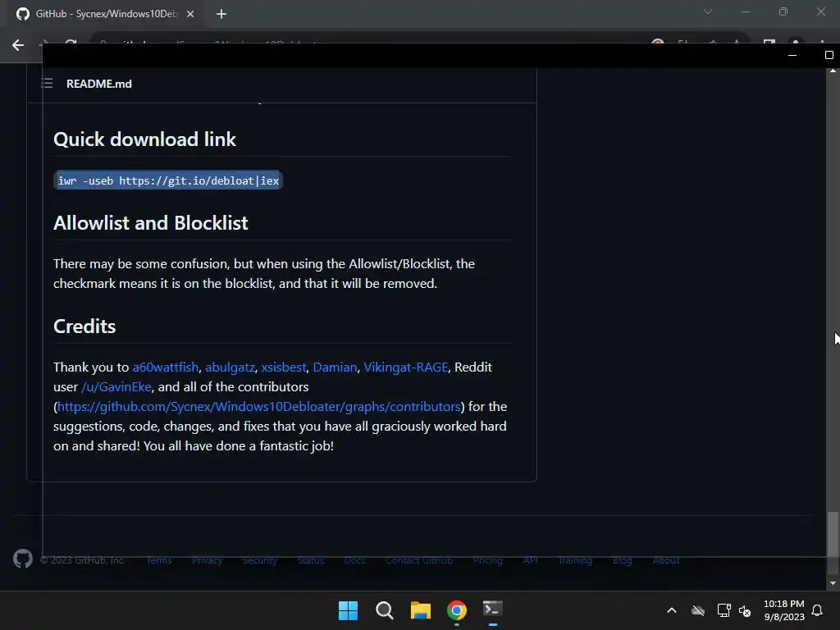840x630 pixels.
Task: Open the Security footer link
Action: pyautogui.click(x=260, y=560)
